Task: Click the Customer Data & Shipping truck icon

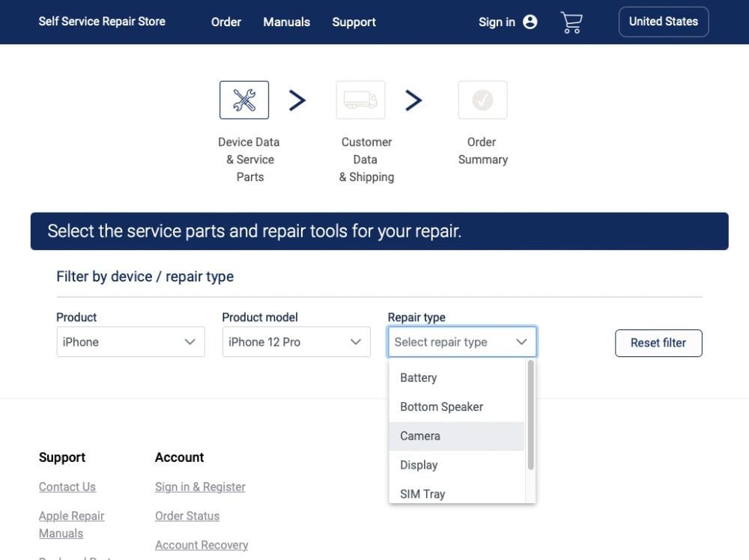Action: tap(361, 100)
